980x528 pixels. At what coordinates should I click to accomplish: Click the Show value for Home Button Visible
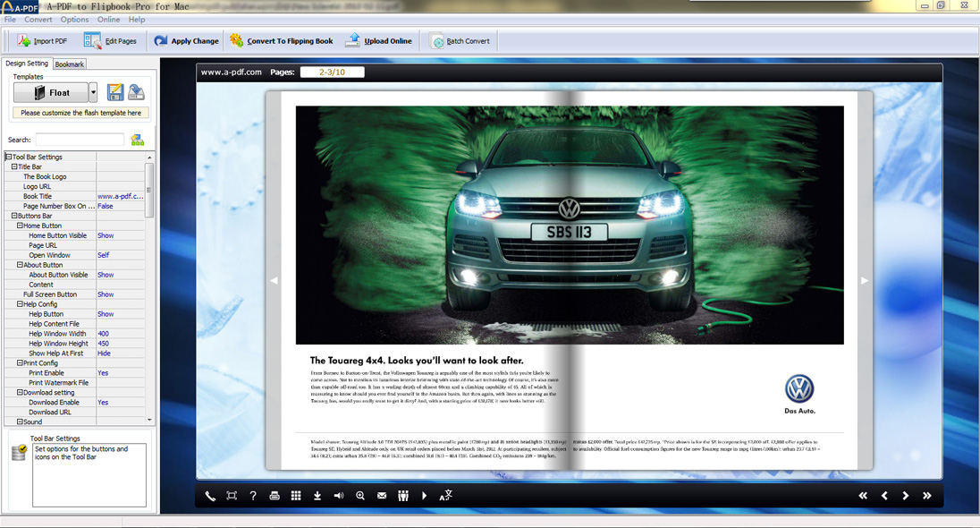pyautogui.click(x=106, y=235)
